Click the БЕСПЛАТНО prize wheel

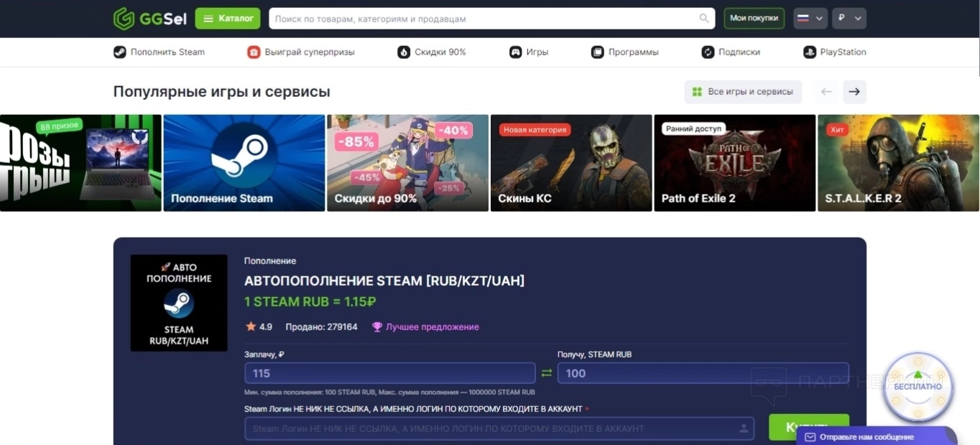917,387
